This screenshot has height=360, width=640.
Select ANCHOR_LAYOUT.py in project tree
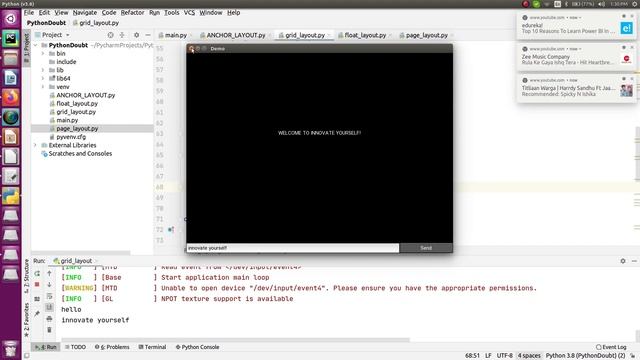[x=85, y=95]
